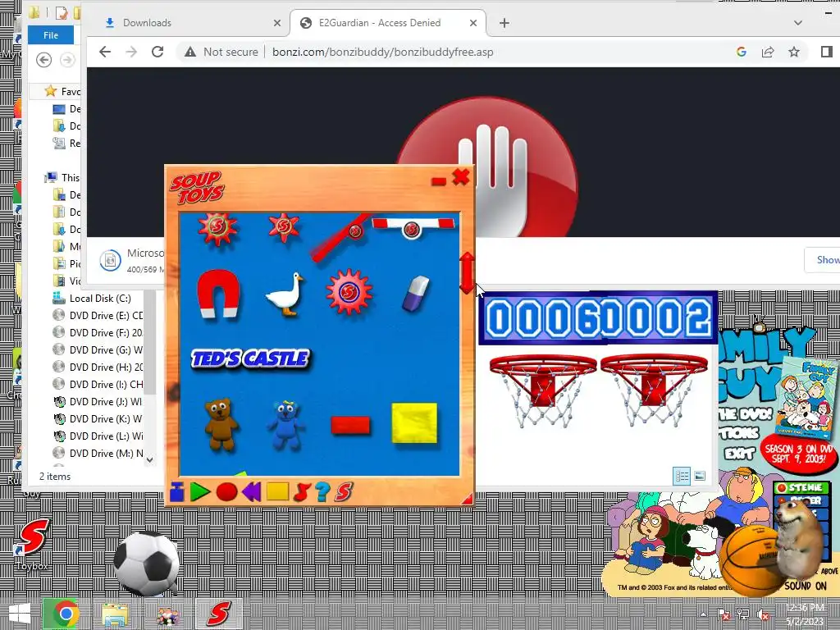Viewport: 840px width, 630px height.
Task: Share this page from the address bar
Action: pos(768,52)
